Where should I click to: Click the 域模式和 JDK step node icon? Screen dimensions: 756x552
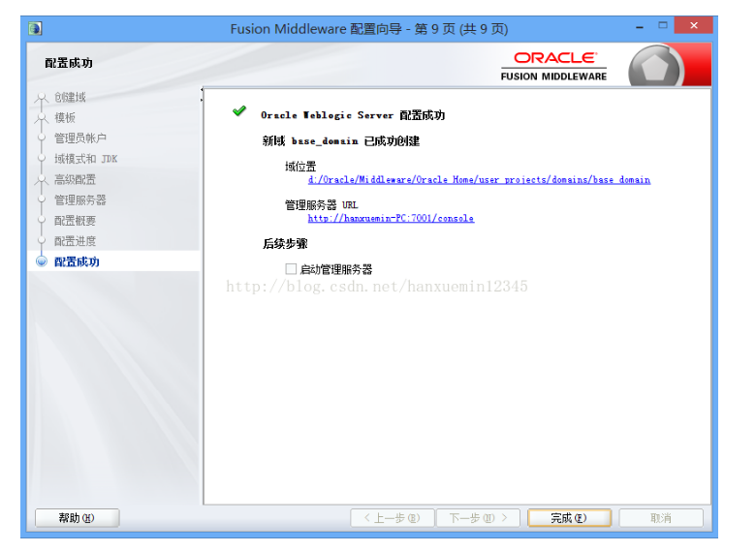[42, 159]
